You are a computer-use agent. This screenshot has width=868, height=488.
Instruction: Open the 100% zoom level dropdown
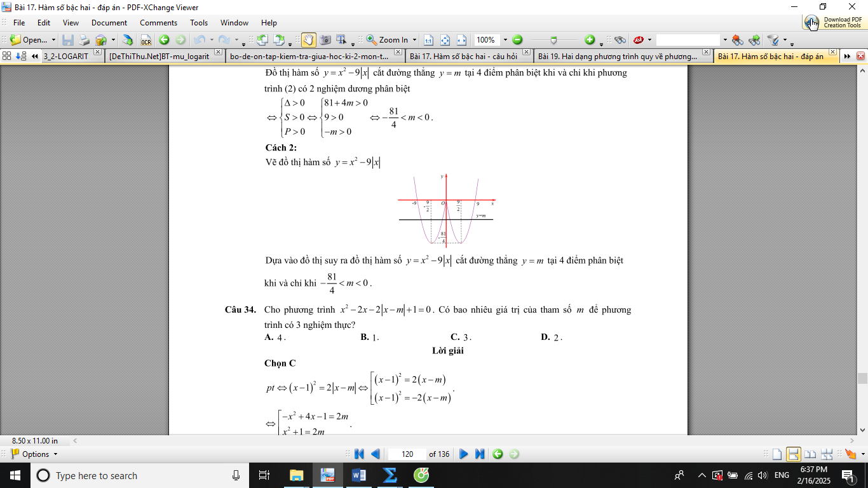[505, 40]
